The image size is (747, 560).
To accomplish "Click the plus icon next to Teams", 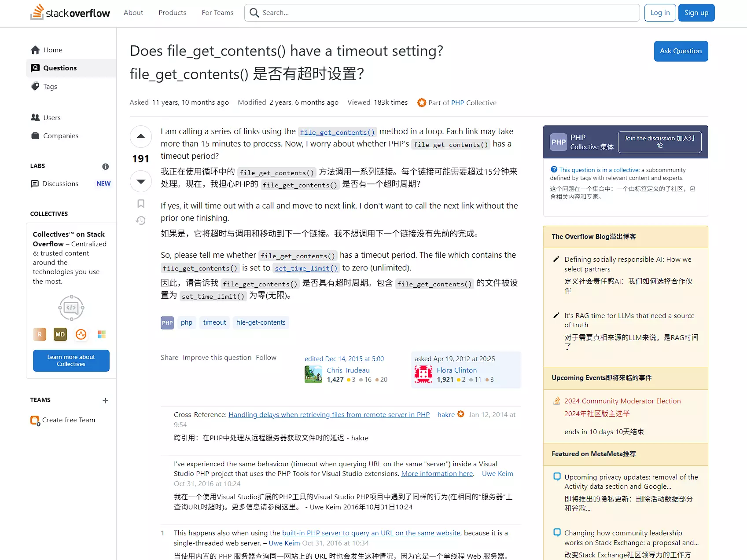I will pyautogui.click(x=105, y=400).
